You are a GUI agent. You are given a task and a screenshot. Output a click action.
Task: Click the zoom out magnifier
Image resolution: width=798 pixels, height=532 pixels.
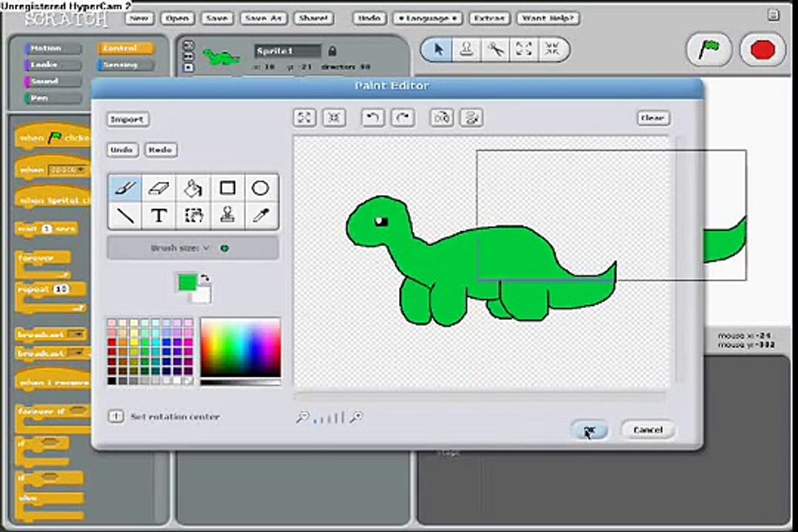click(x=302, y=417)
